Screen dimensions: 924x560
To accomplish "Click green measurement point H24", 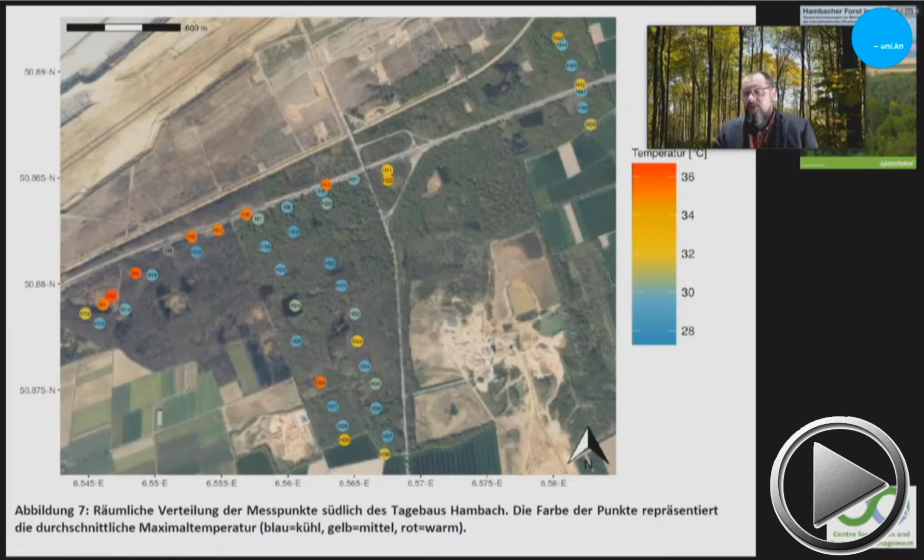I will click(x=295, y=306).
